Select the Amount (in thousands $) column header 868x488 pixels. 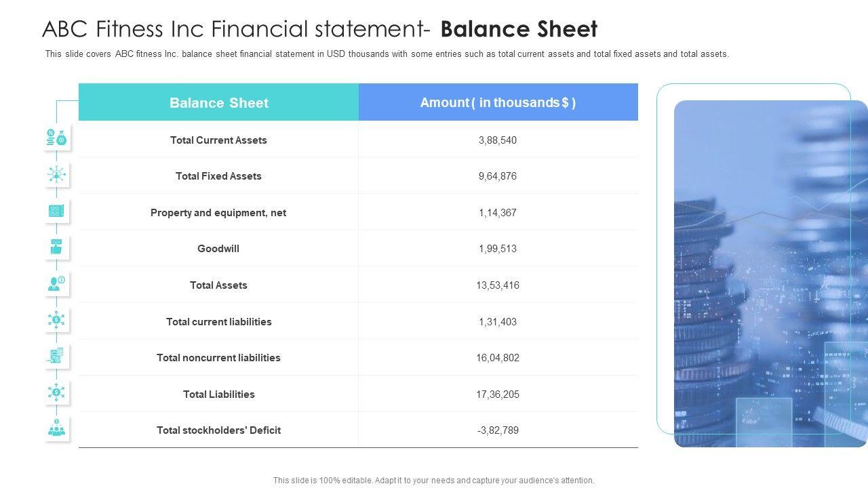498,103
